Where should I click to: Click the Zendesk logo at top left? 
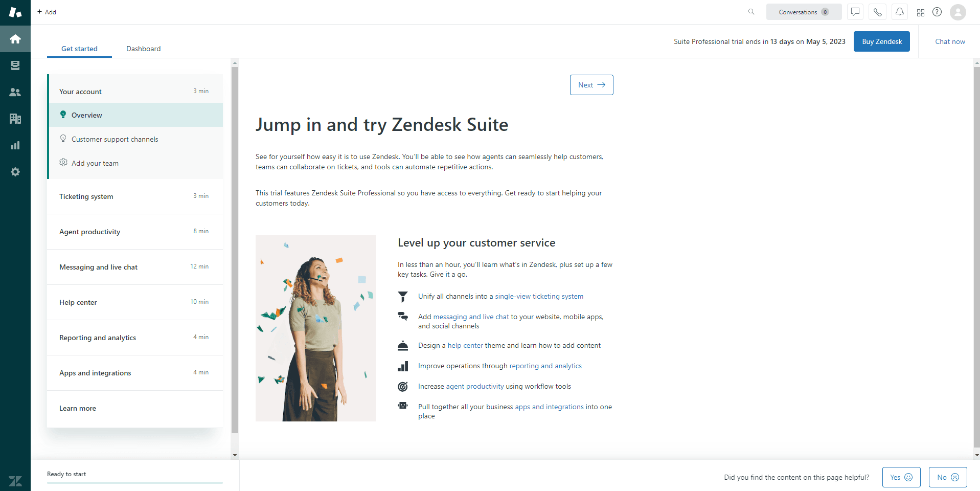point(15,12)
